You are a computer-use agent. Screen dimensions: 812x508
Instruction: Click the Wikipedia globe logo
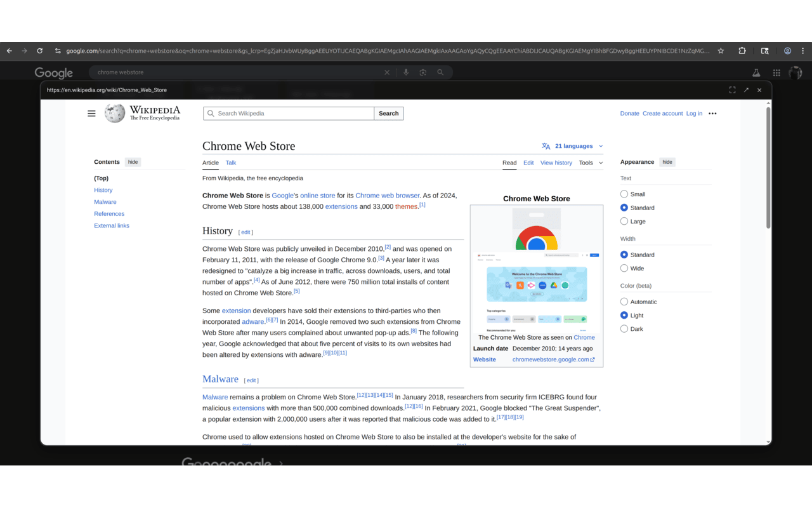pos(115,114)
